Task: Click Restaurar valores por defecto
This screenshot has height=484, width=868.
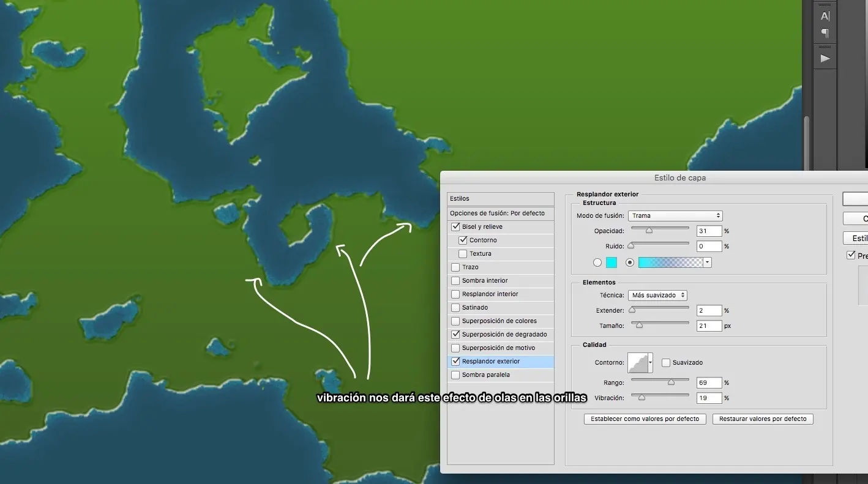Action: point(763,419)
